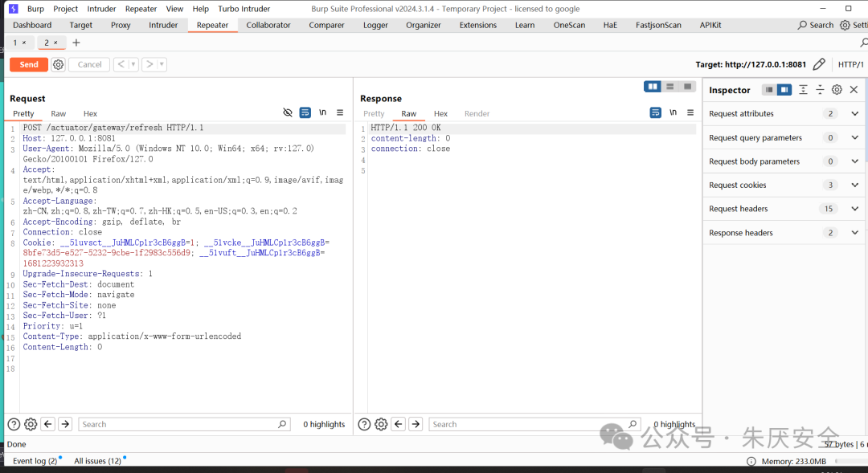Open the forward history dropdown arrow
This screenshot has width=868, height=473.
point(162,65)
